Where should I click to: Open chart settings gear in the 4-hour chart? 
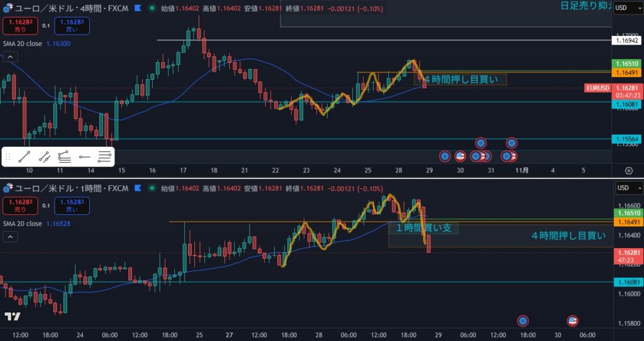click(x=628, y=170)
